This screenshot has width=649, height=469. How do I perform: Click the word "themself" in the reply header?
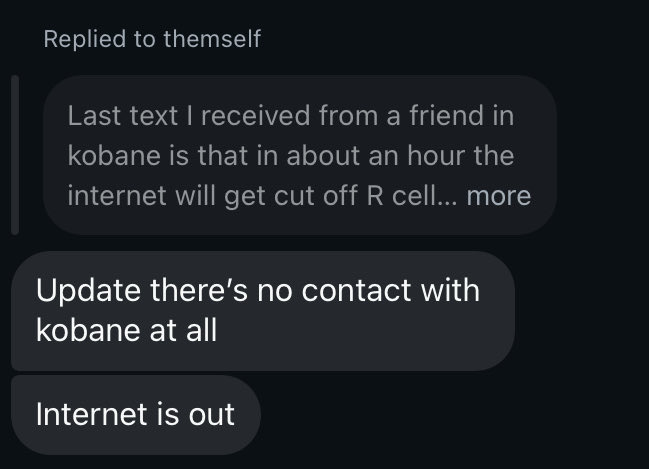[x=213, y=39]
